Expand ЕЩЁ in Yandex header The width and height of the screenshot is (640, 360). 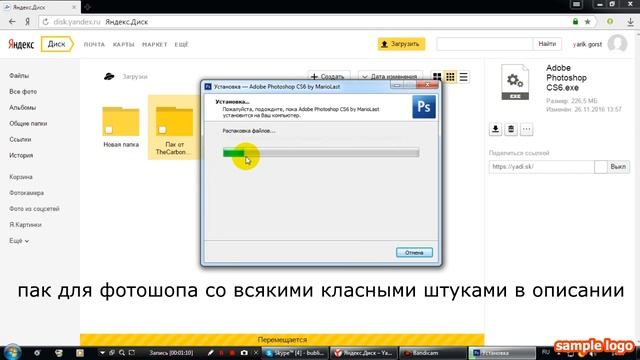tap(181, 44)
